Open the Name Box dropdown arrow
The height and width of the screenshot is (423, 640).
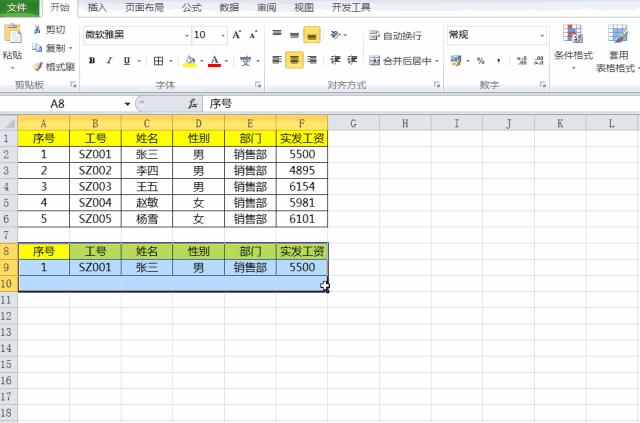coord(127,104)
